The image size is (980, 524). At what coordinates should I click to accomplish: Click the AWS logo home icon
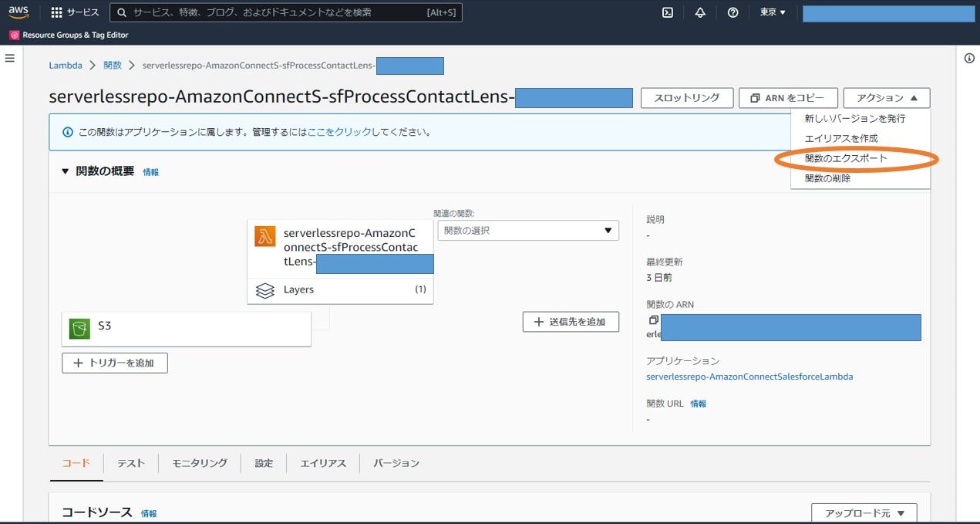point(19,12)
